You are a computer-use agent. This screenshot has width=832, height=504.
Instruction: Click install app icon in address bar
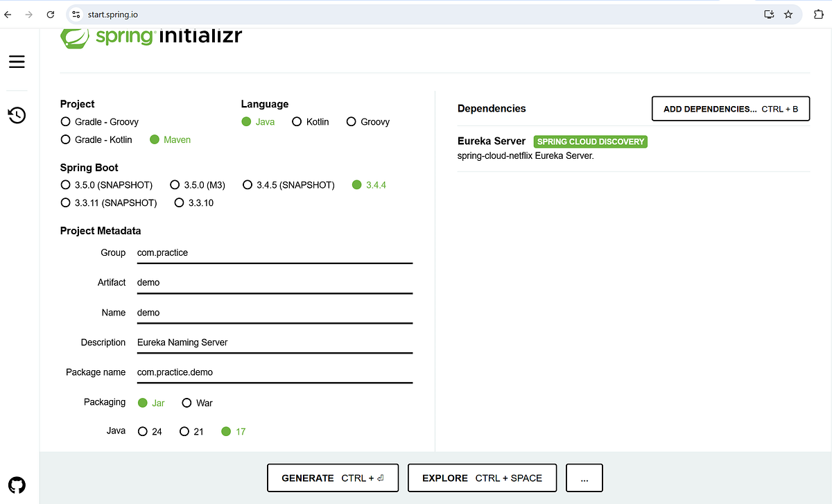click(x=768, y=14)
